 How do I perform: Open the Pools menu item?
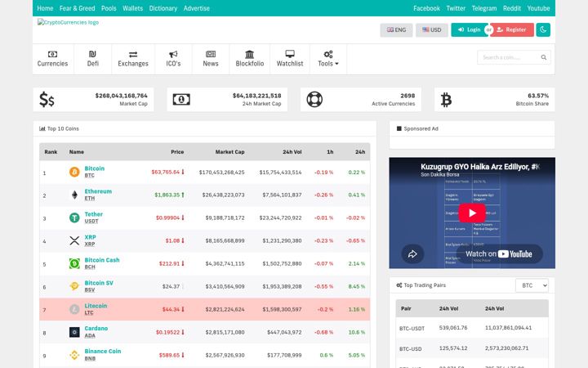109,8
